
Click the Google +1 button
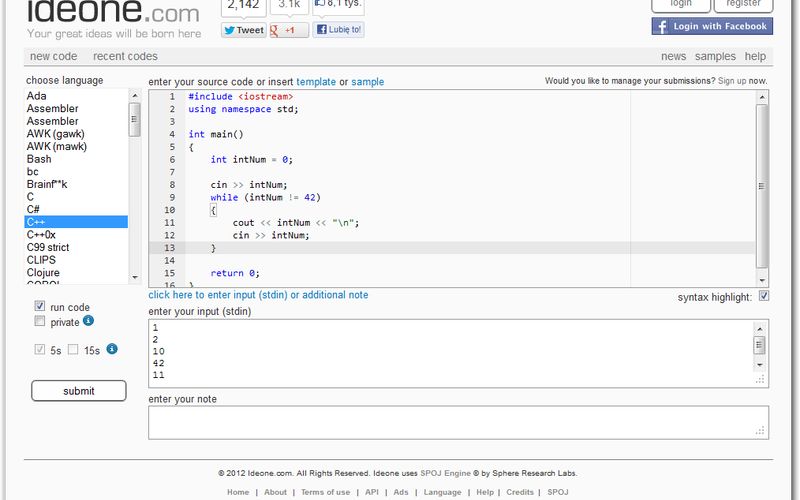tap(288, 30)
